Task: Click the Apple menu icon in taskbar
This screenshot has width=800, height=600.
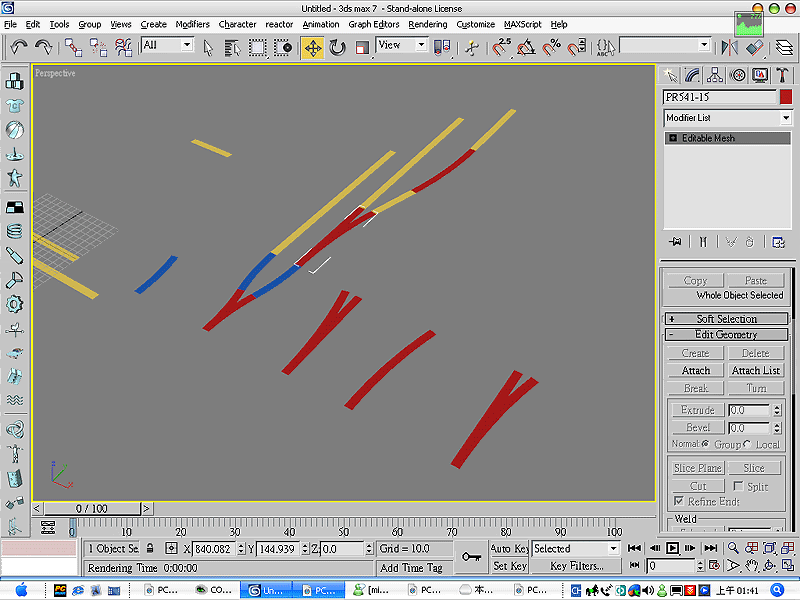Action: pos(21,590)
